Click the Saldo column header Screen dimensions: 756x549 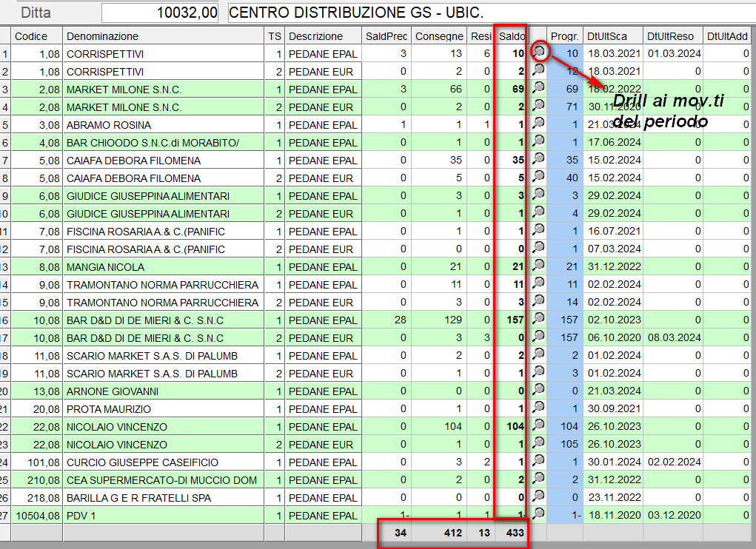(512, 36)
